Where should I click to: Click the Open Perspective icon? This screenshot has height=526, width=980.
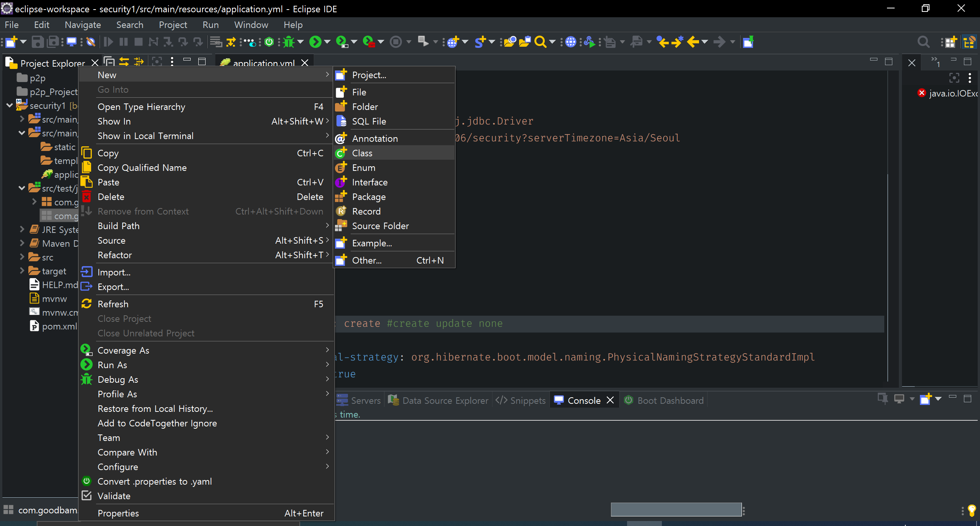[x=949, y=42]
